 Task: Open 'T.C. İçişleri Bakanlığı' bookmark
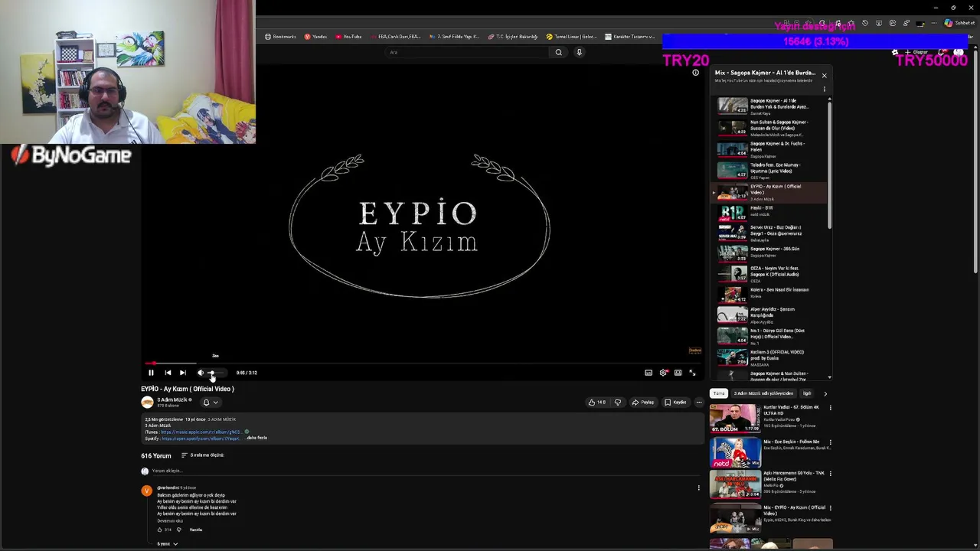[x=513, y=37]
